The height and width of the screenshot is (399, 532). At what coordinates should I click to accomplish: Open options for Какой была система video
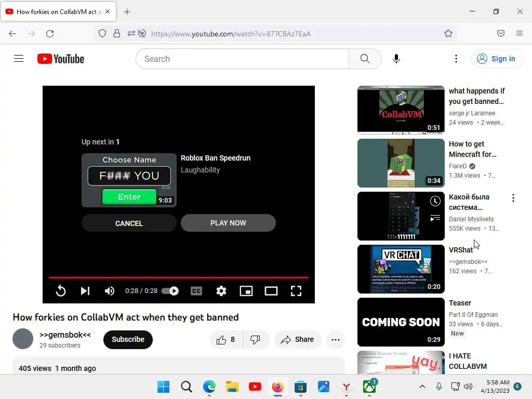pos(513,198)
